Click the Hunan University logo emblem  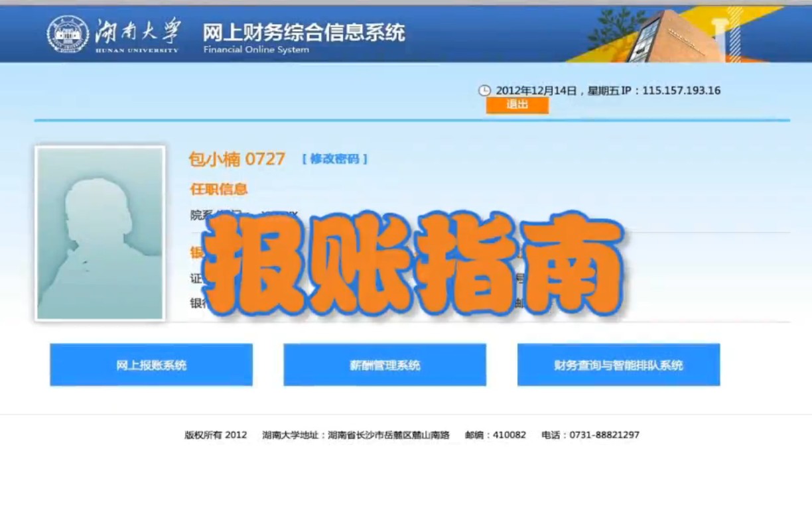click(x=68, y=34)
